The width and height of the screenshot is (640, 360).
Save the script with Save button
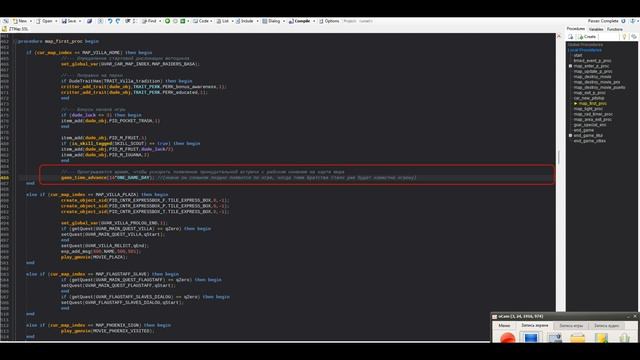(x=69, y=21)
